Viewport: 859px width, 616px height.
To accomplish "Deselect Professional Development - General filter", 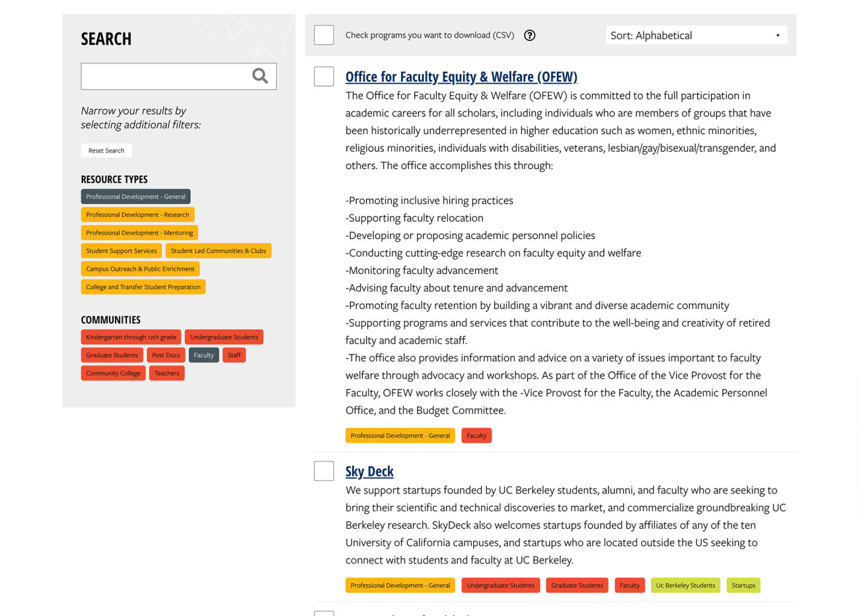I will pos(135,197).
